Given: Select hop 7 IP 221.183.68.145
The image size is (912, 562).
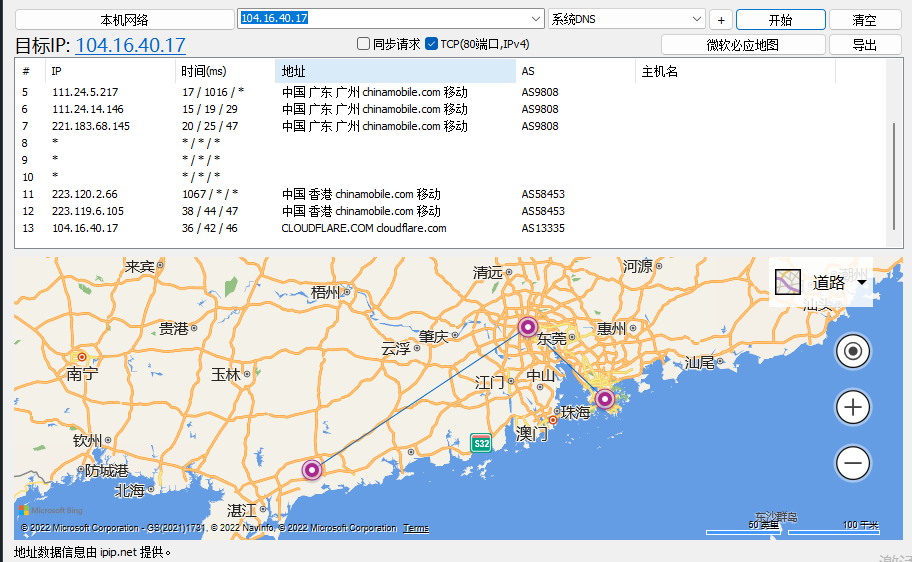Looking at the screenshot, I should click(x=91, y=126).
